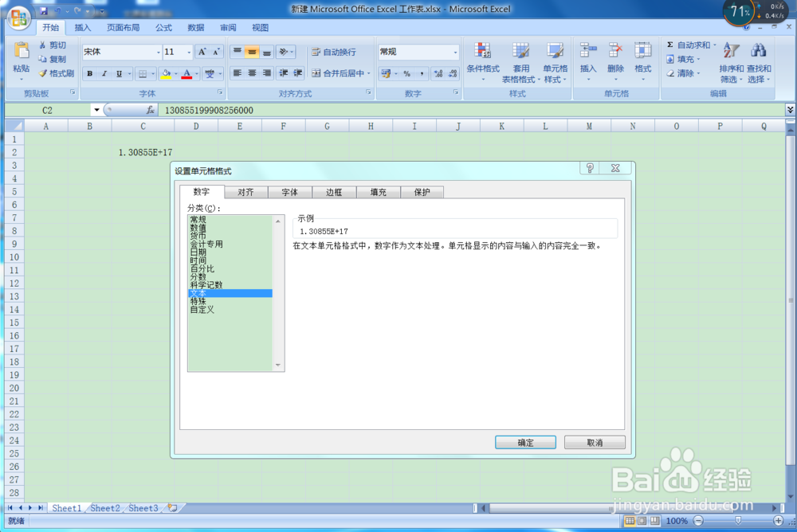Click the Name Box showing C2
This screenshot has height=532, width=797.
tap(47, 110)
